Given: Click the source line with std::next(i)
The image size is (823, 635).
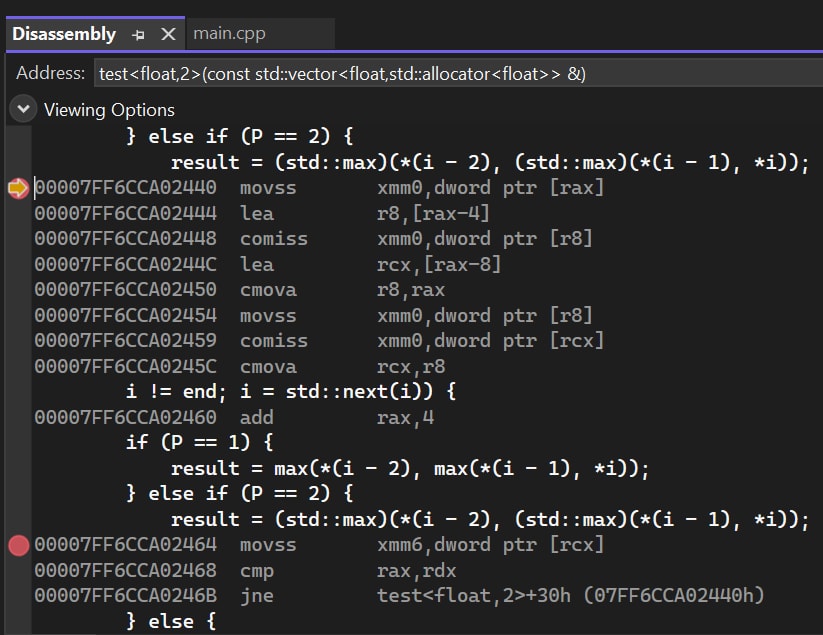Looking at the screenshot, I should tap(280, 391).
